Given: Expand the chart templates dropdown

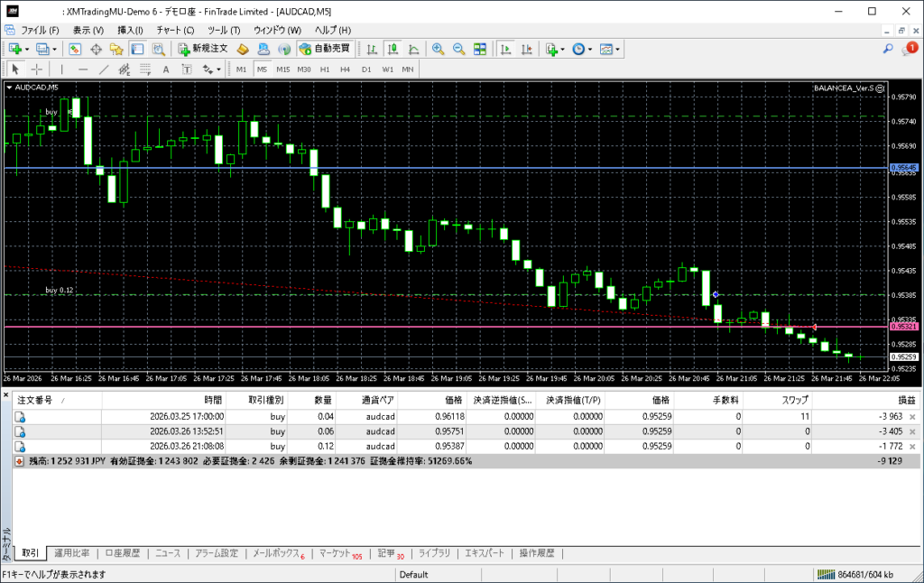Looking at the screenshot, I should pyautogui.click(x=619, y=49).
